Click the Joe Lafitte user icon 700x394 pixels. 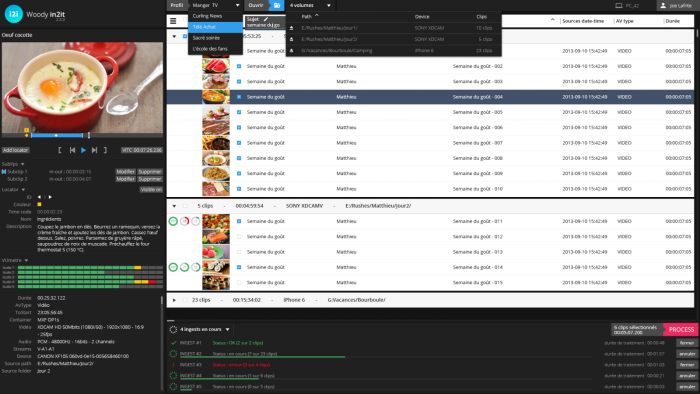coord(663,5)
